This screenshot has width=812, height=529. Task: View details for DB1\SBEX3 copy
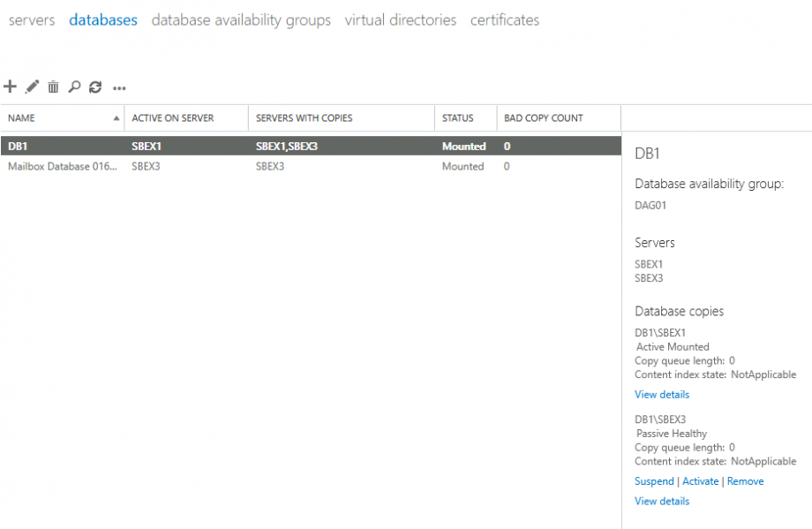click(661, 501)
